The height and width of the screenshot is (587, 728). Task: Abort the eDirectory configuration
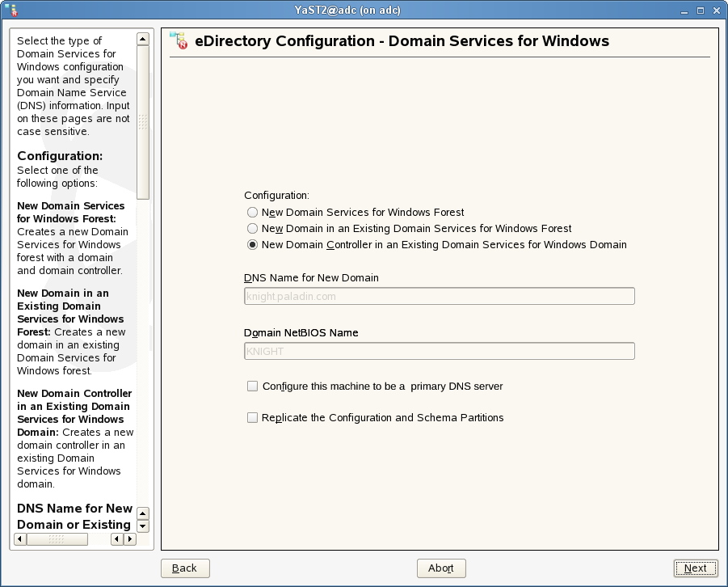click(x=441, y=568)
